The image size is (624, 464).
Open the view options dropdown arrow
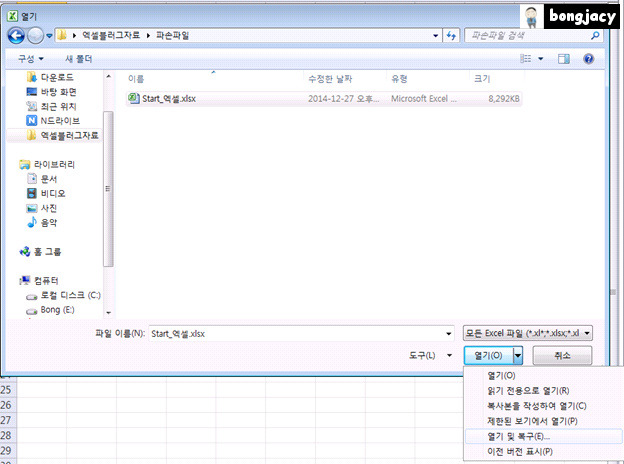(x=540, y=59)
